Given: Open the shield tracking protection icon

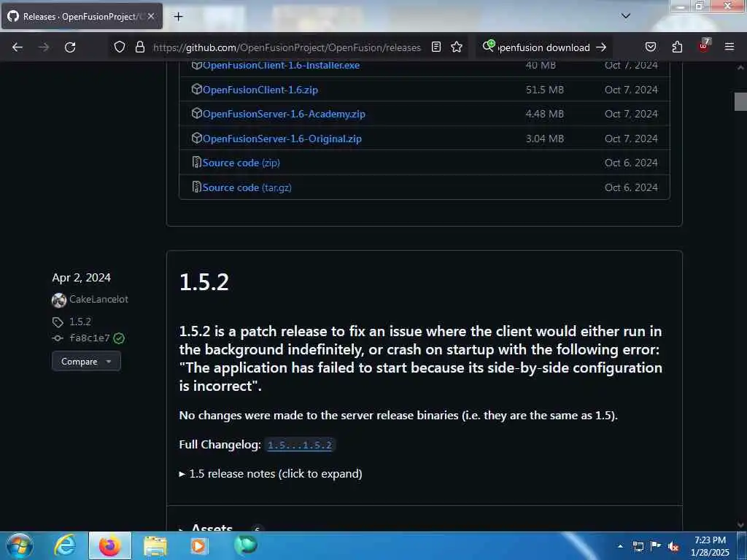Looking at the screenshot, I should 120,47.
